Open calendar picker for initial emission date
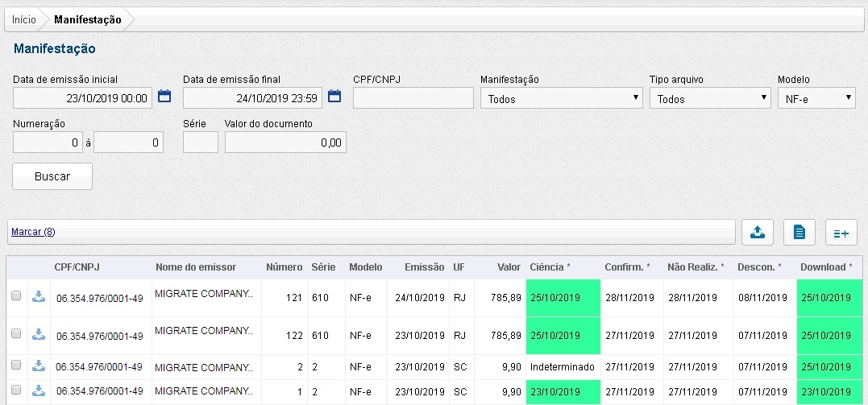 point(164,97)
